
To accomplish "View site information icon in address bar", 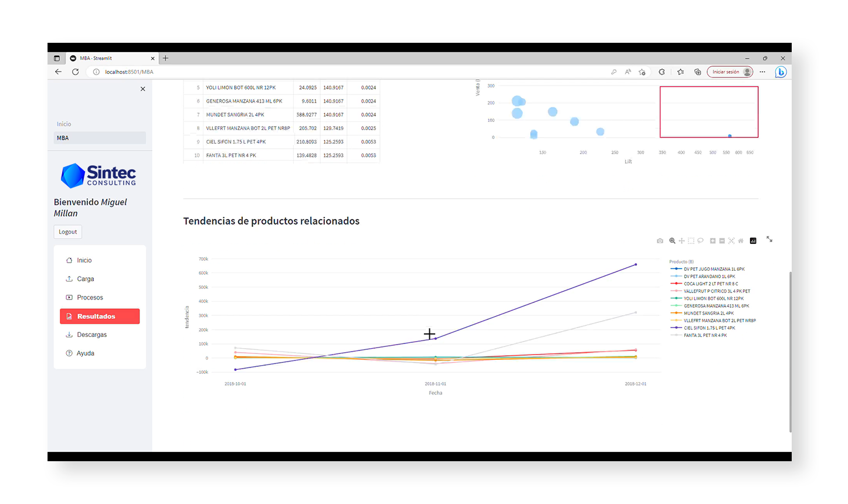I will (96, 72).
